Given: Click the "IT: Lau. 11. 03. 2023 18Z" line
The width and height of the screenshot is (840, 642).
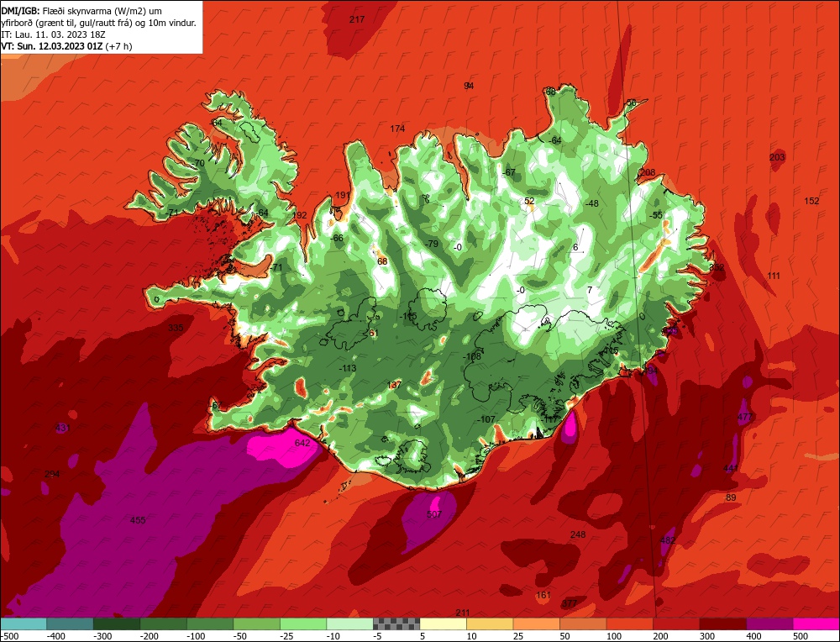Looking at the screenshot, I should [x=54, y=34].
